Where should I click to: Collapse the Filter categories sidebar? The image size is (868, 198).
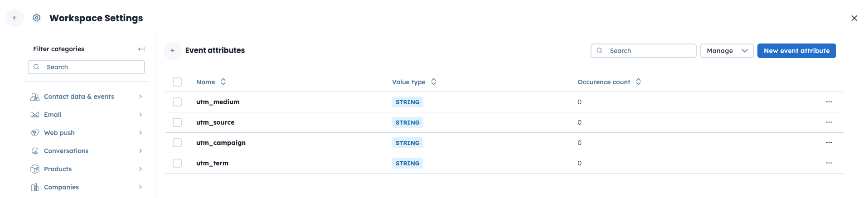click(x=141, y=49)
